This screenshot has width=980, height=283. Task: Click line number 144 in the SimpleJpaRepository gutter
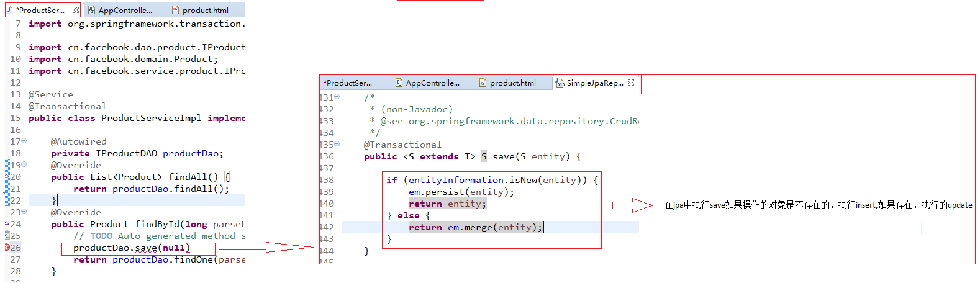click(x=327, y=251)
